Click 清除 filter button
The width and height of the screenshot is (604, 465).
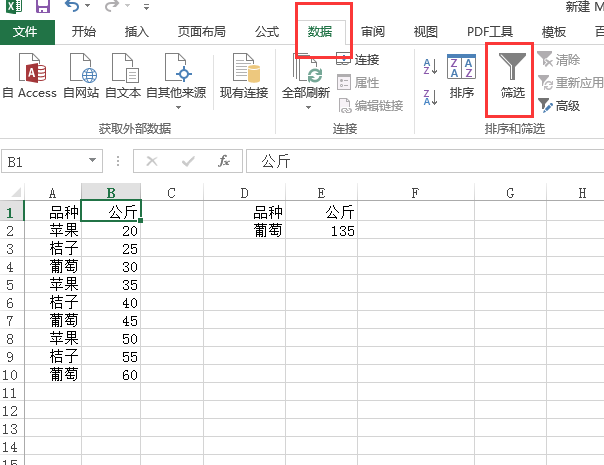click(559, 59)
